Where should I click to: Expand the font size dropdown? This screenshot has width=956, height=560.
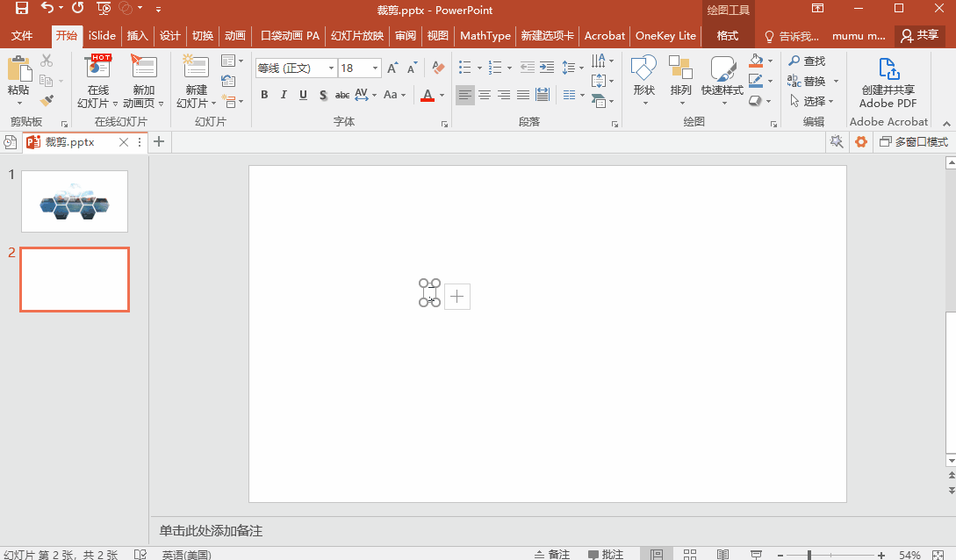376,68
